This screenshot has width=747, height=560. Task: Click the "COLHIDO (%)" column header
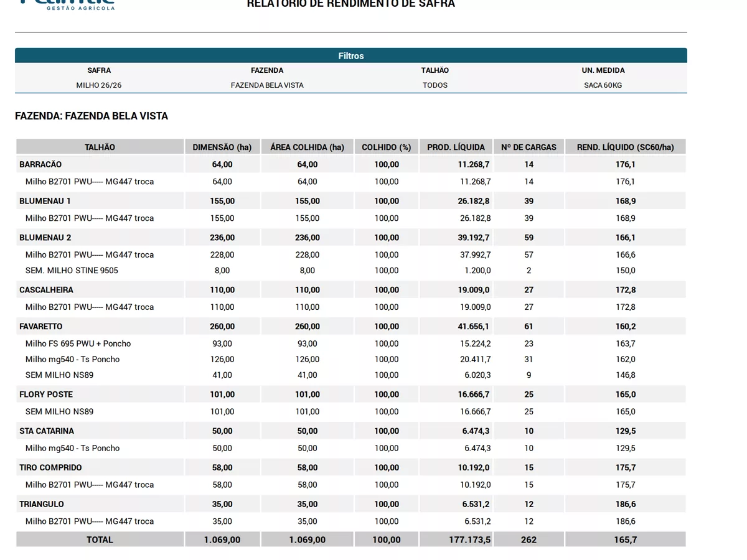(x=387, y=147)
